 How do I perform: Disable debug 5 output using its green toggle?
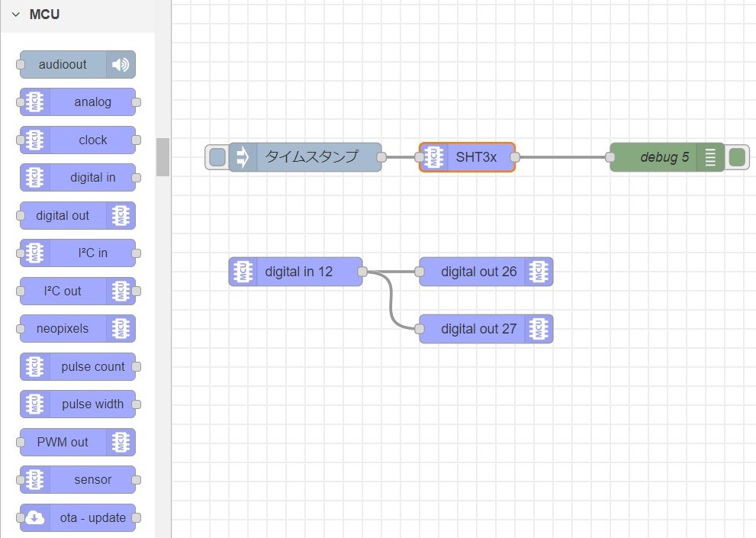(736, 157)
